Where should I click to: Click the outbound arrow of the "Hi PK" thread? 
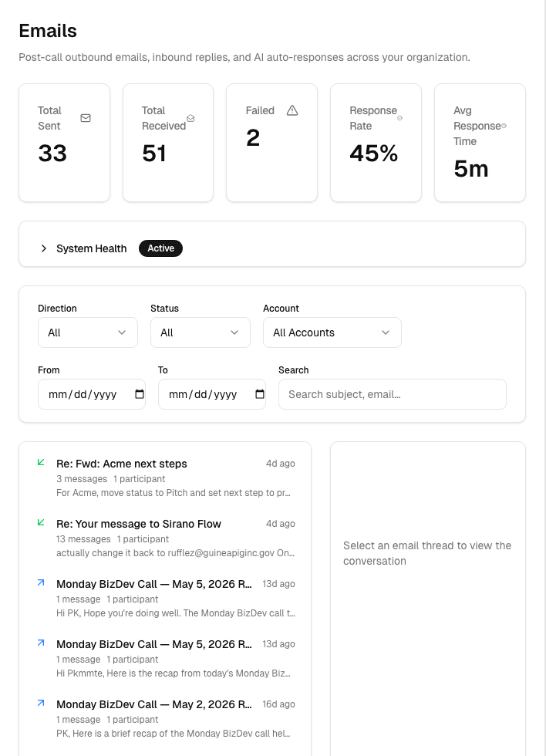click(41, 582)
